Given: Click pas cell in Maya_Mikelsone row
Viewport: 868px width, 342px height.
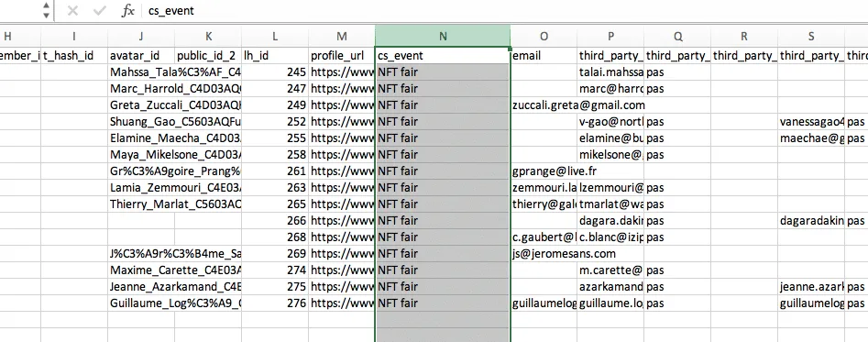Looking at the screenshot, I should [x=677, y=154].
